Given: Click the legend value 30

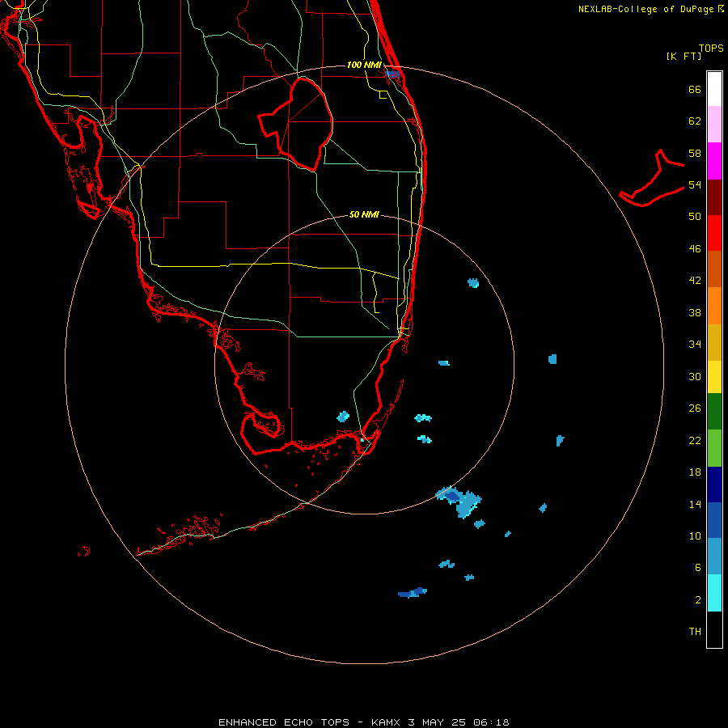Looking at the screenshot, I should point(695,376).
